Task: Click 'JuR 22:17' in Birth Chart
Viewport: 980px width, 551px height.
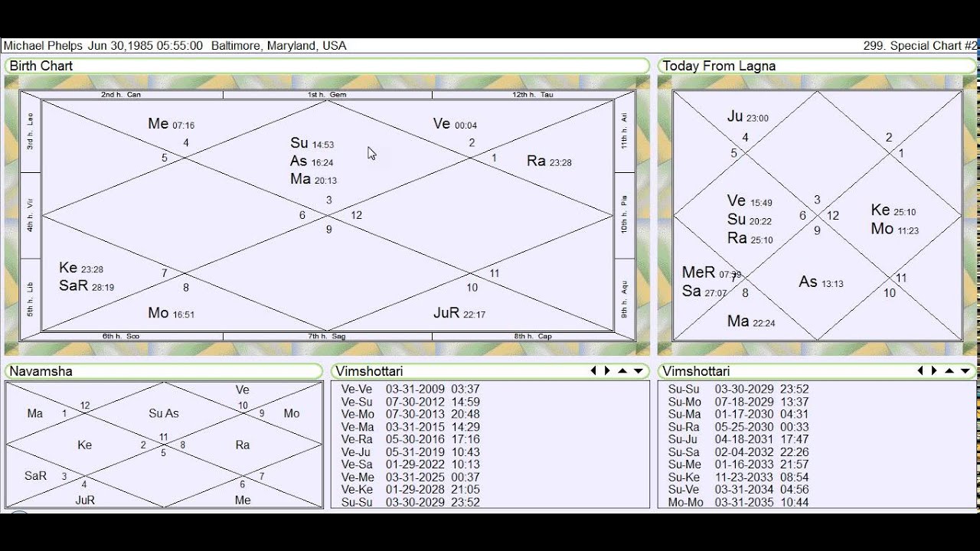Action: tap(459, 313)
